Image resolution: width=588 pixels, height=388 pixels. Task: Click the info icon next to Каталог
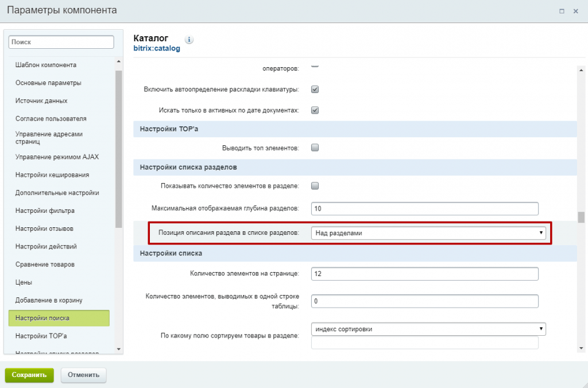click(x=189, y=40)
